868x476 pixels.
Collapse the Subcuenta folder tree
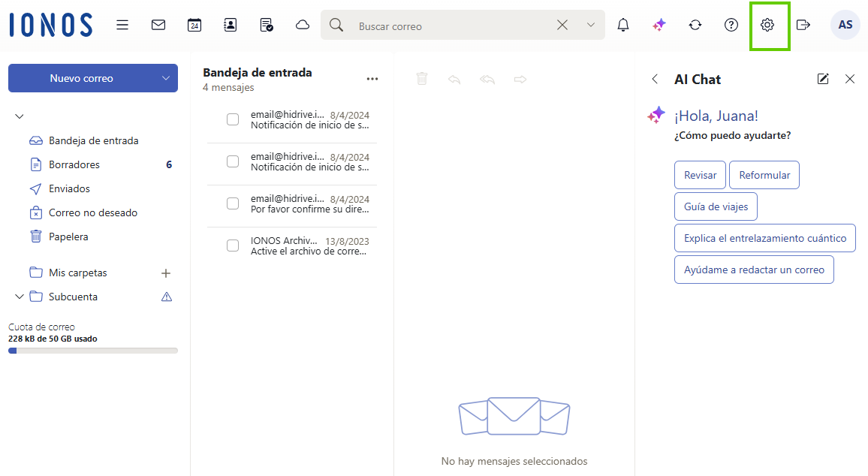[20, 297]
